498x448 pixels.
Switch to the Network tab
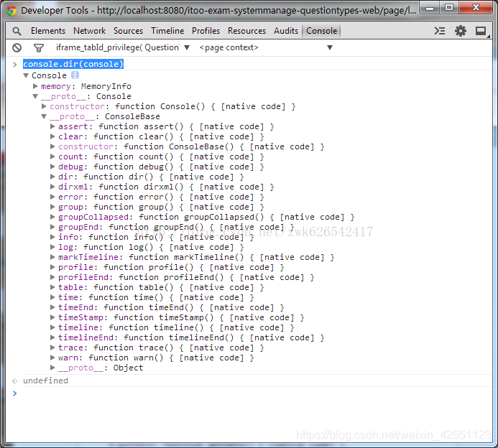coord(90,31)
